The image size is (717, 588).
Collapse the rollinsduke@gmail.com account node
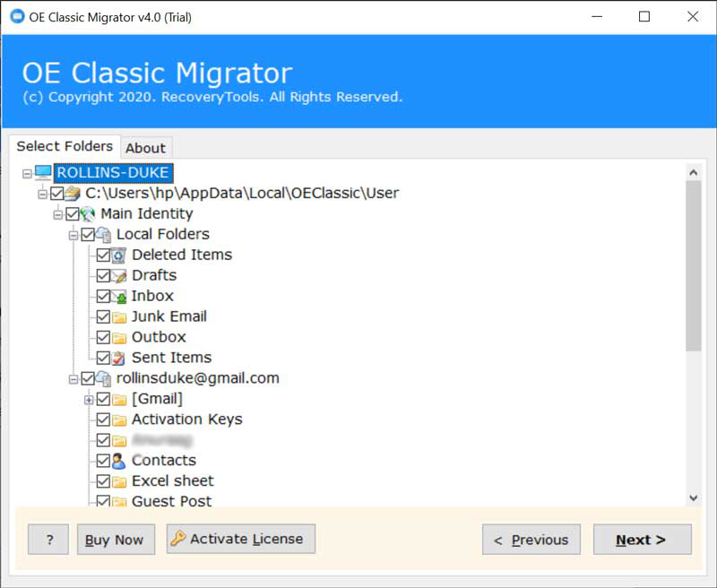pyautogui.click(x=73, y=379)
